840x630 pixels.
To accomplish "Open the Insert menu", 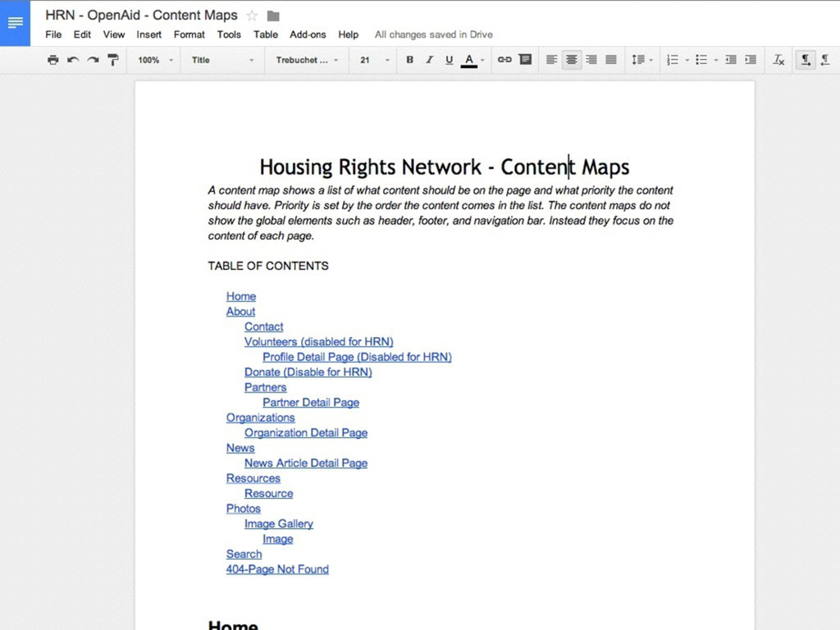I will pos(149,34).
